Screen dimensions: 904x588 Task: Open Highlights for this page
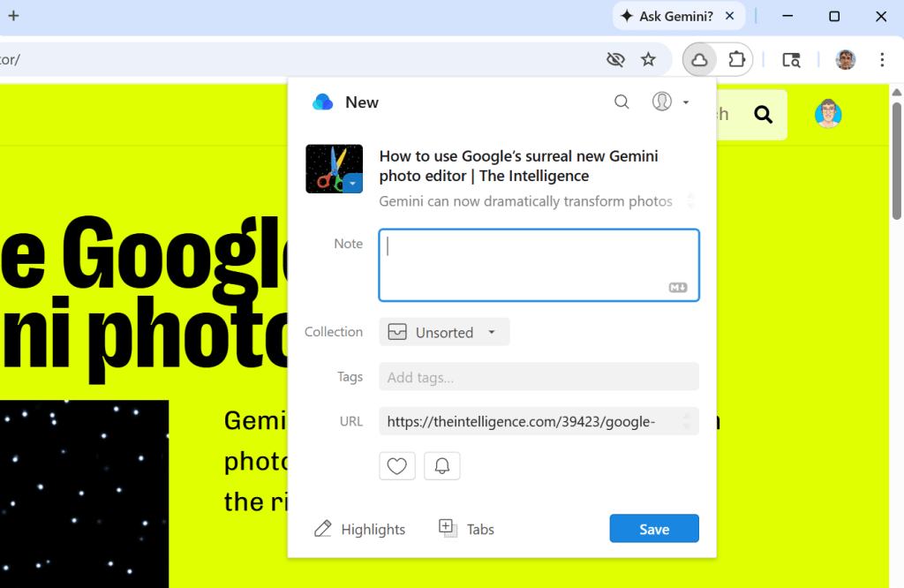360,529
